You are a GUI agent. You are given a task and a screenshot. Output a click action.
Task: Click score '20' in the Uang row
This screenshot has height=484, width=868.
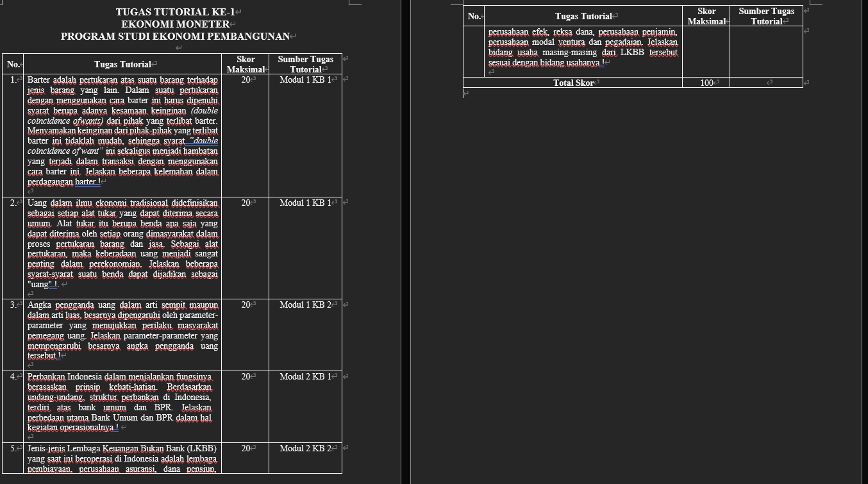[246, 203]
